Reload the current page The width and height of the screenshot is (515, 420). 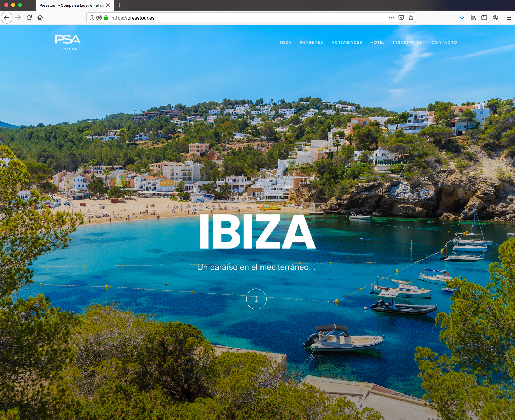(x=29, y=18)
